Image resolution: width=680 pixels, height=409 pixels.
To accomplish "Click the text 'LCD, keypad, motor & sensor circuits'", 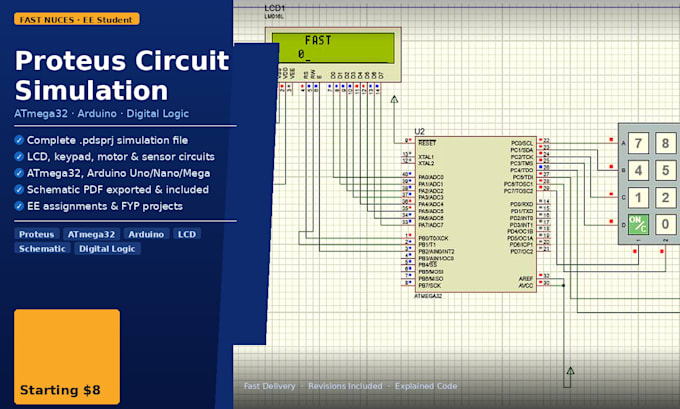I will click(121, 157).
